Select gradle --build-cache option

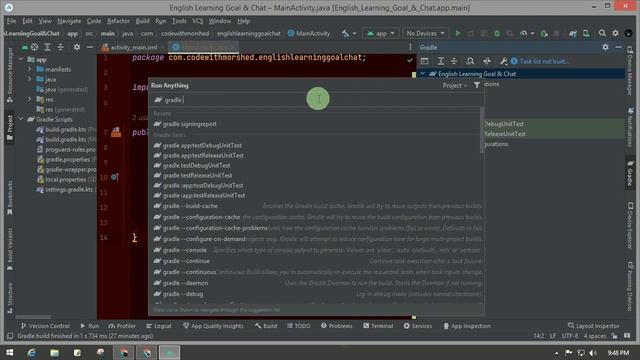316,206
